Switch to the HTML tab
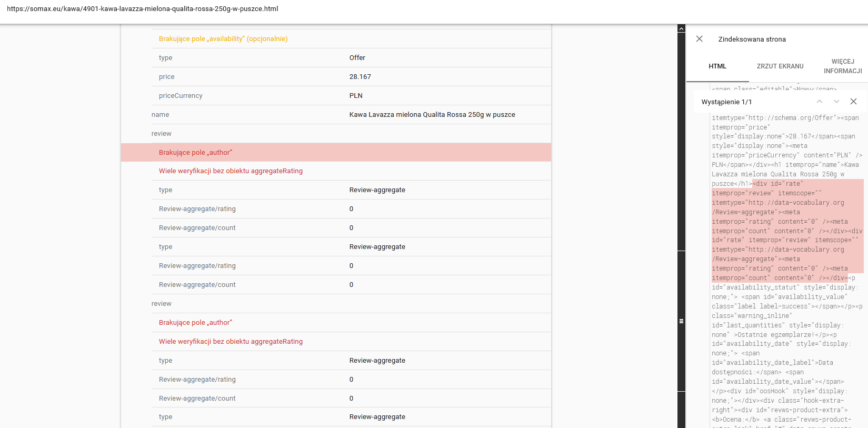 pos(717,66)
